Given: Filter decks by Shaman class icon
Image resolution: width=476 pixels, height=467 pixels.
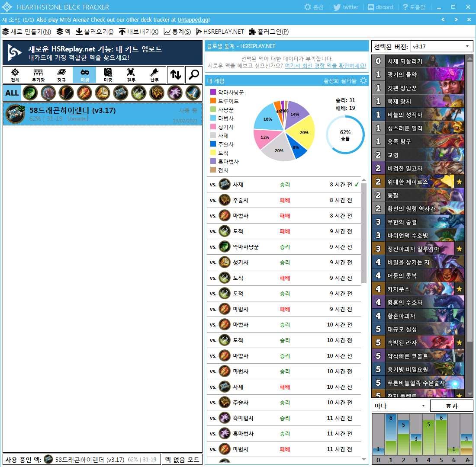Looking at the screenshot, I should coord(157,93).
